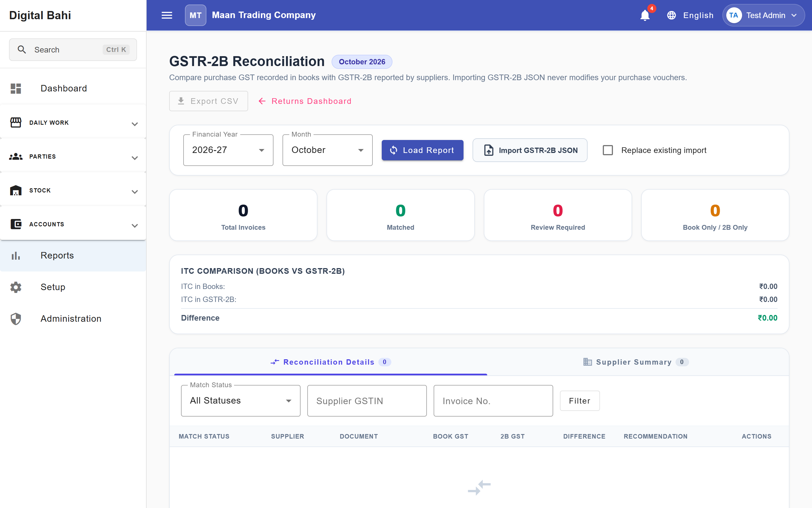Click the Filter button
812x508 pixels.
click(x=579, y=401)
